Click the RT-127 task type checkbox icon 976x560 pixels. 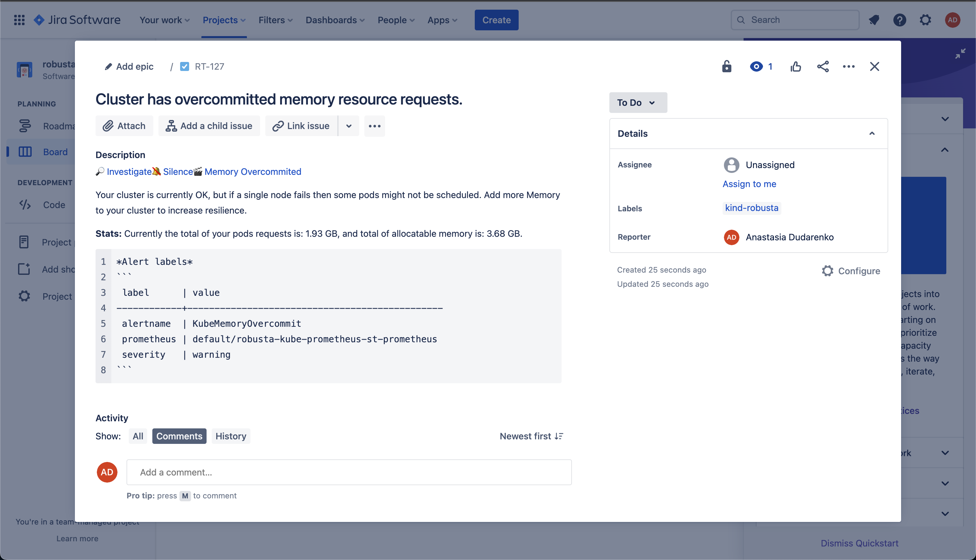point(185,66)
